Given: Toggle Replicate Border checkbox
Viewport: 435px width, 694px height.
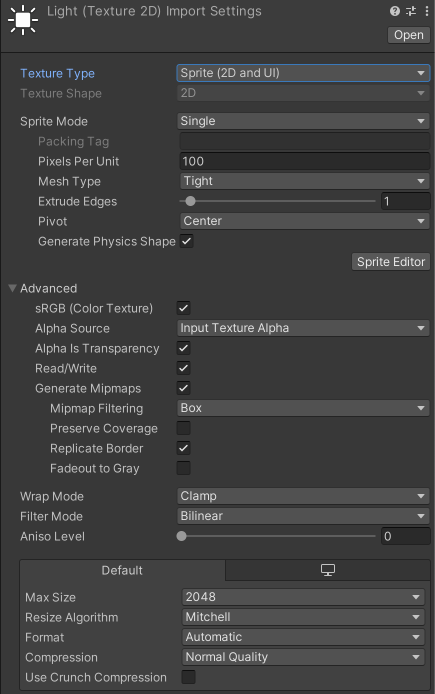Looking at the screenshot, I should (184, 448).
